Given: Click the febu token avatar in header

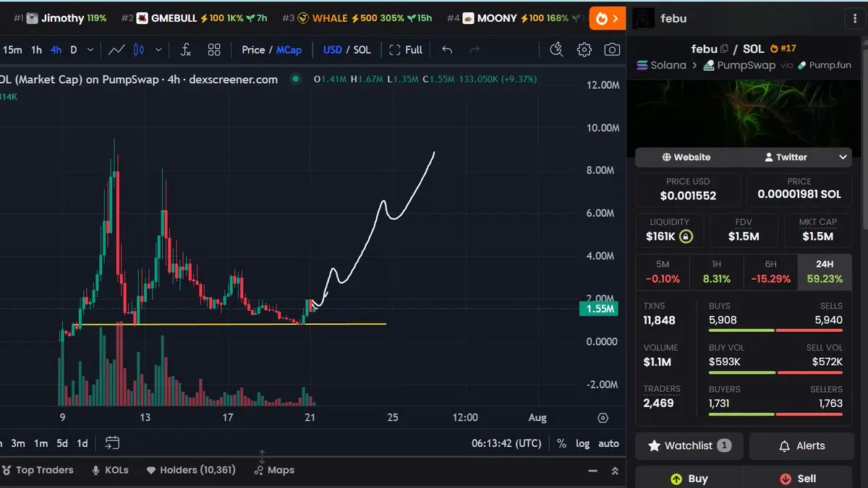Looking at the screenshot, I should [644, 18].
